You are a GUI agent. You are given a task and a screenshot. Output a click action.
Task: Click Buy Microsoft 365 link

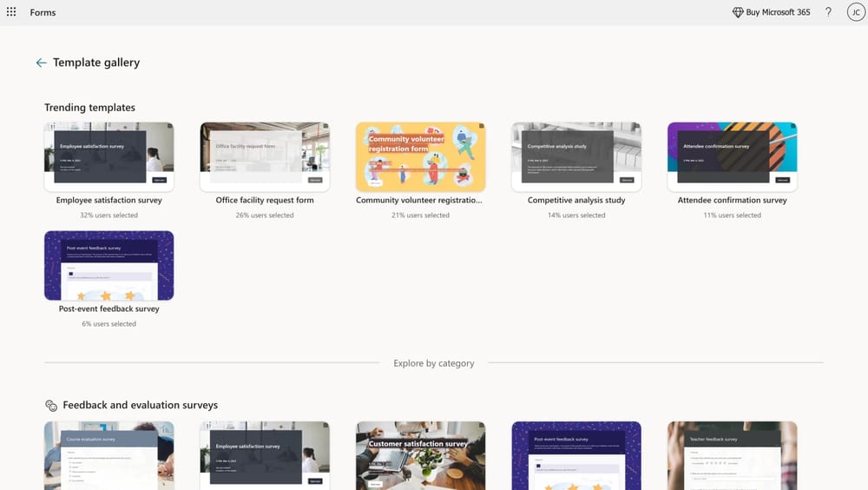pos(778,12)
